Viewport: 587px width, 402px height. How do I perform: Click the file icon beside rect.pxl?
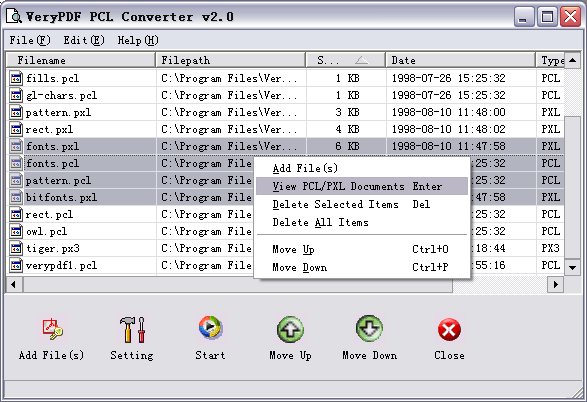[x=16, y=129]
